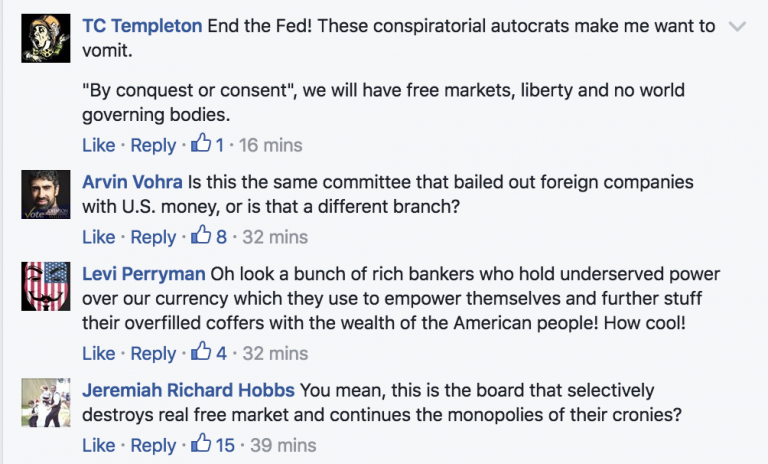Image resolution: width=768 pixels, height=464 pixels.
Task: Like Levi Perryman's comment
Action: pos(98,353)
